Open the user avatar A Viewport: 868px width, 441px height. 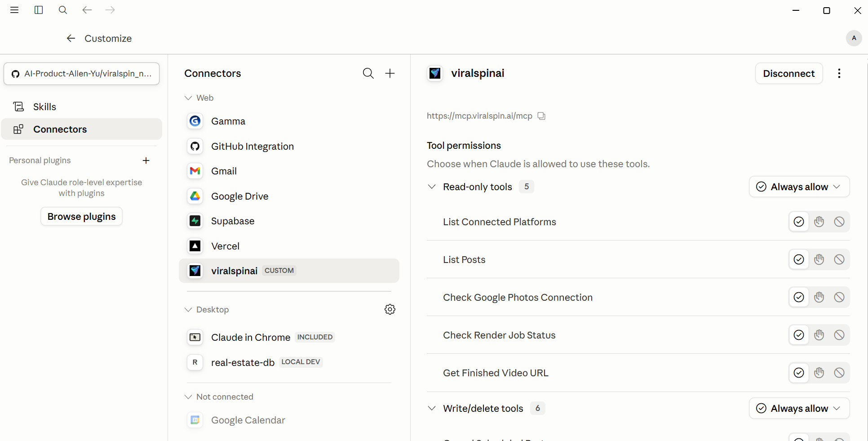(x=854, y=38)
